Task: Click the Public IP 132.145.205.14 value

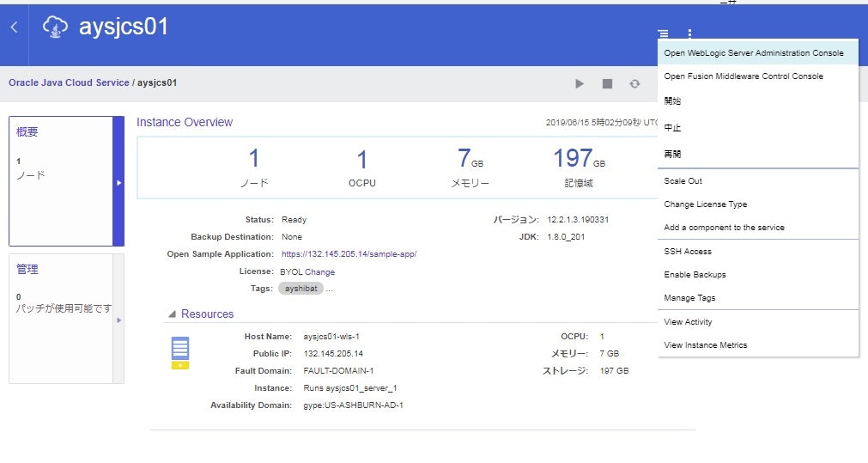Action: pyautogui.click(x=333, y=354)
